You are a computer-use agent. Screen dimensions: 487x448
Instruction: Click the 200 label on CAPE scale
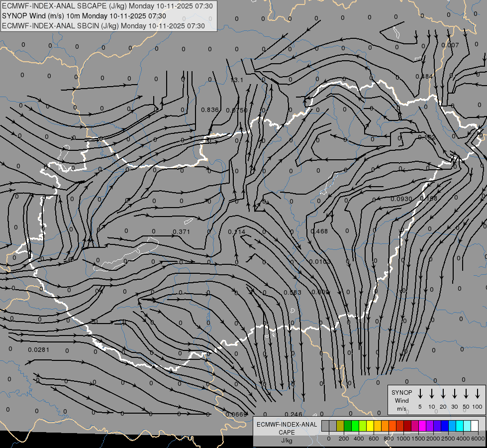click(344, 439)
